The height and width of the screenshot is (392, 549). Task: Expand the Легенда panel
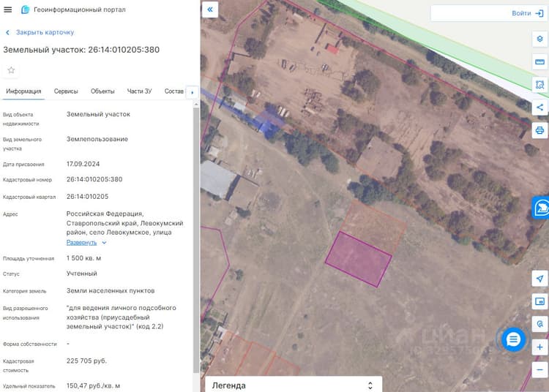click(x=294, y=385)
